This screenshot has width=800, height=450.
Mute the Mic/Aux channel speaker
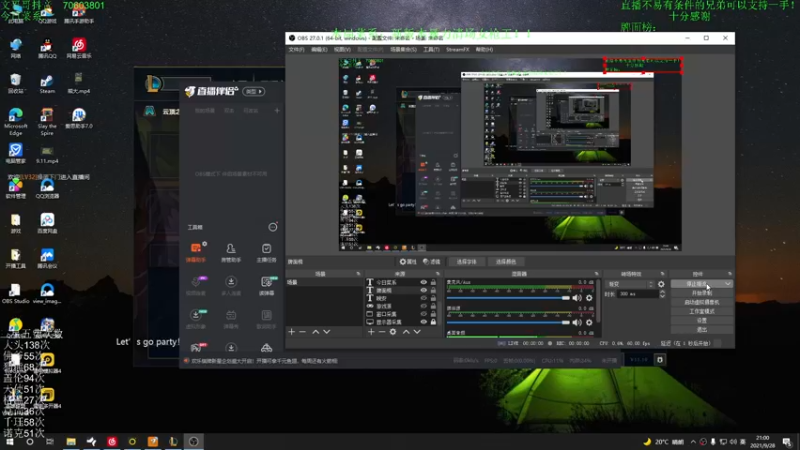pyautogui.click(x=577, y=298)
